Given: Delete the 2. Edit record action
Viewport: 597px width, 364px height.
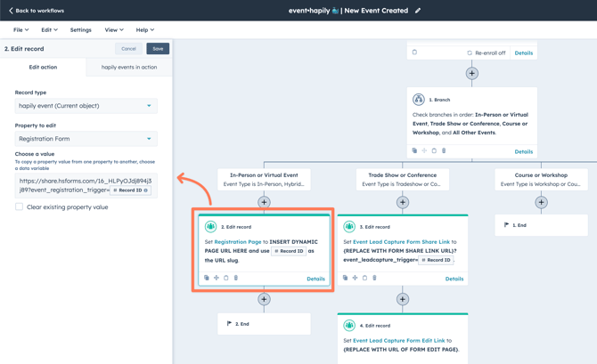Looking at the screenshot, I should [x=236, y=279].
